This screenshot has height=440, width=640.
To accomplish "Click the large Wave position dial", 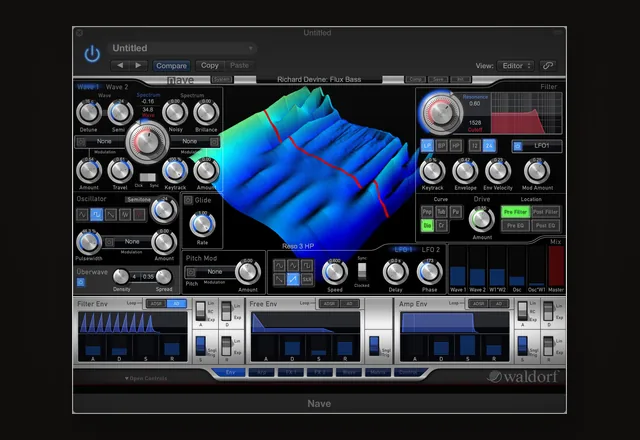I will (x=147, y=142).
